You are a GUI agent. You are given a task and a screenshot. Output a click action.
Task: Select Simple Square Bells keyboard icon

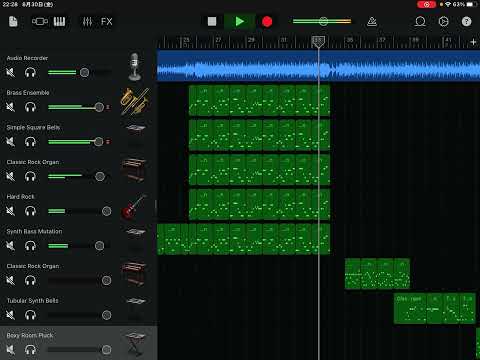(135, 129)
